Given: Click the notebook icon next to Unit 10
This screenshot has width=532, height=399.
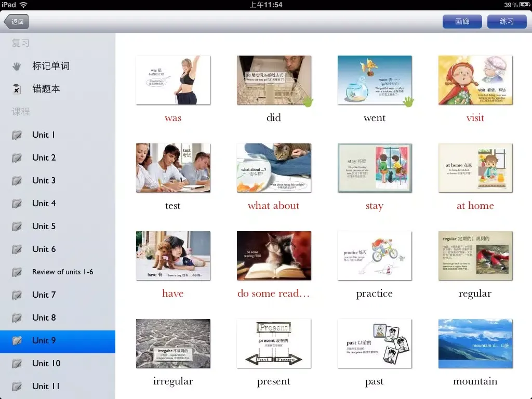Looking at the screenshot, I should click(17, 364).
